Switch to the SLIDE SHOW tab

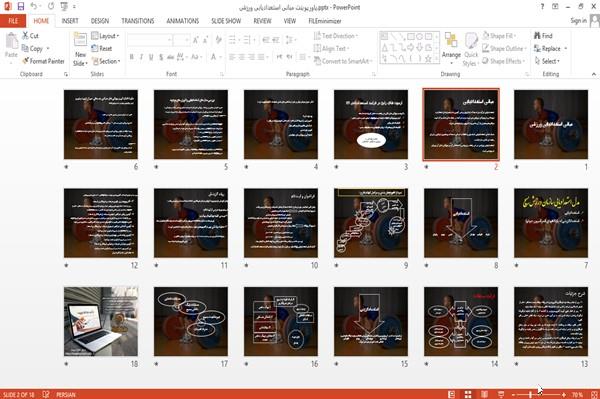pyautogui.click(x=226, y=21)
